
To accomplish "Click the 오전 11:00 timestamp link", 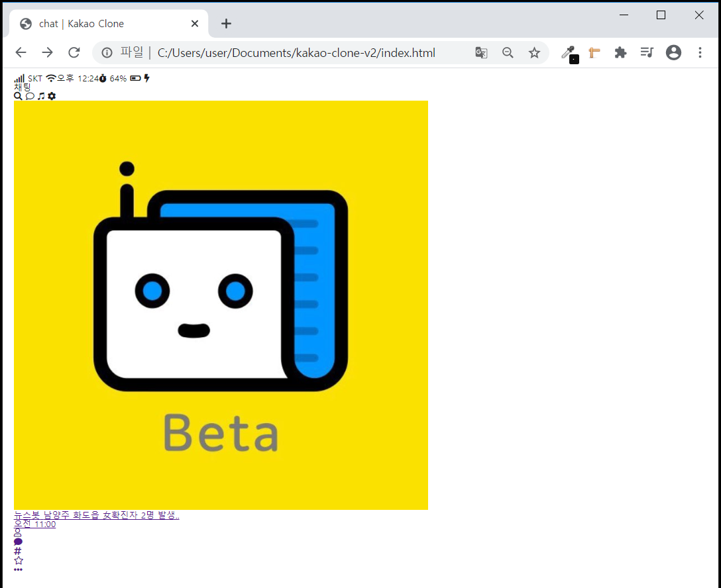I will point(35,524).
